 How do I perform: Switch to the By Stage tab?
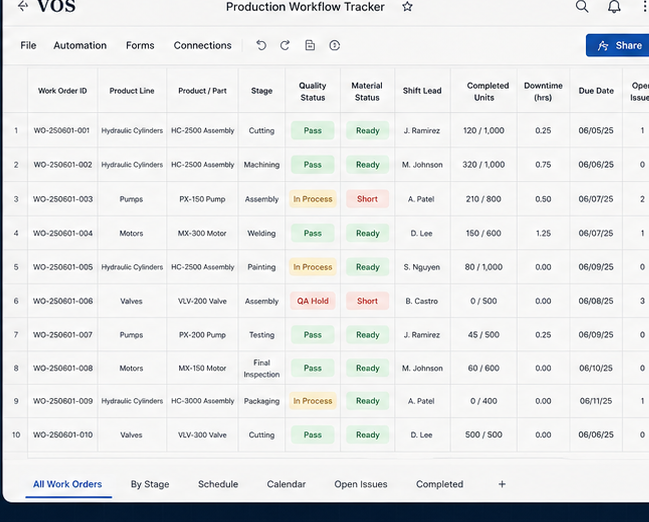150,484
